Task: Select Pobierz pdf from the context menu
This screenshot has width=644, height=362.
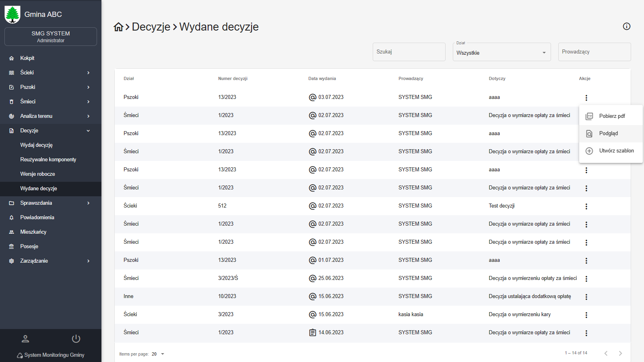Action: [611, 116]
